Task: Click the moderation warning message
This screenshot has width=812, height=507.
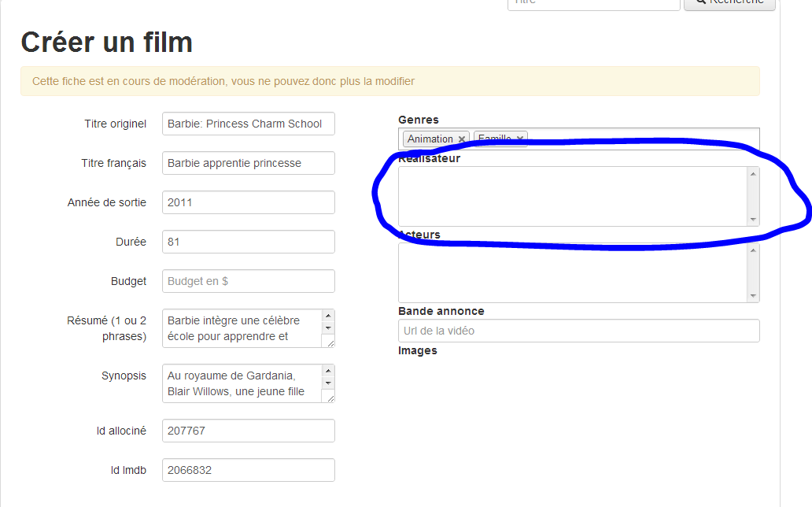Action: tap(390, 81)
